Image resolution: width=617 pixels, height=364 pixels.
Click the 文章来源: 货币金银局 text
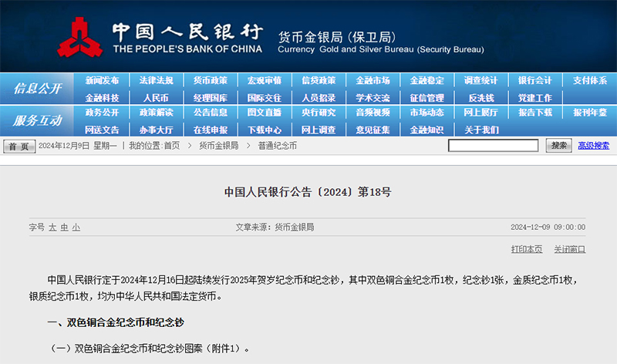tap(275, 227)
